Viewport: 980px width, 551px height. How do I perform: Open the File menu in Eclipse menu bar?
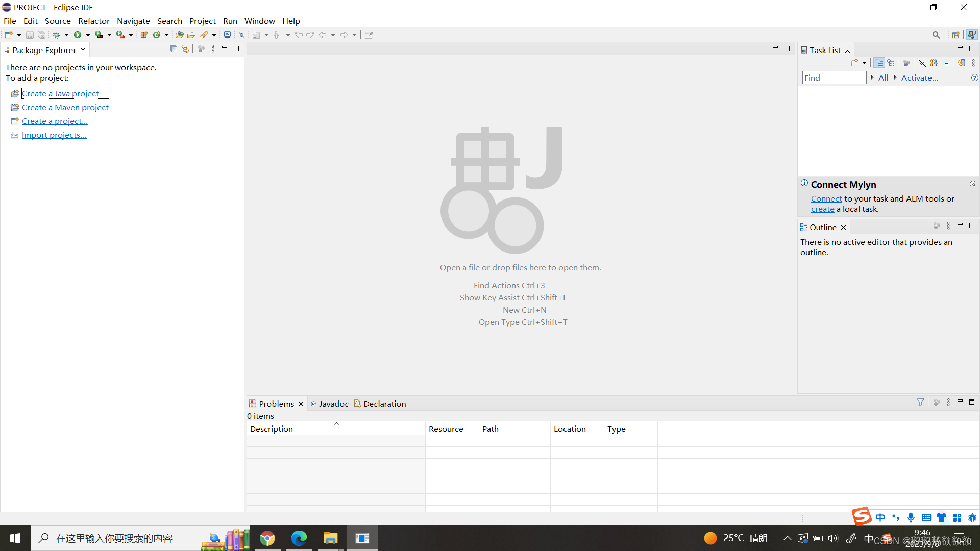coord(10,21)
